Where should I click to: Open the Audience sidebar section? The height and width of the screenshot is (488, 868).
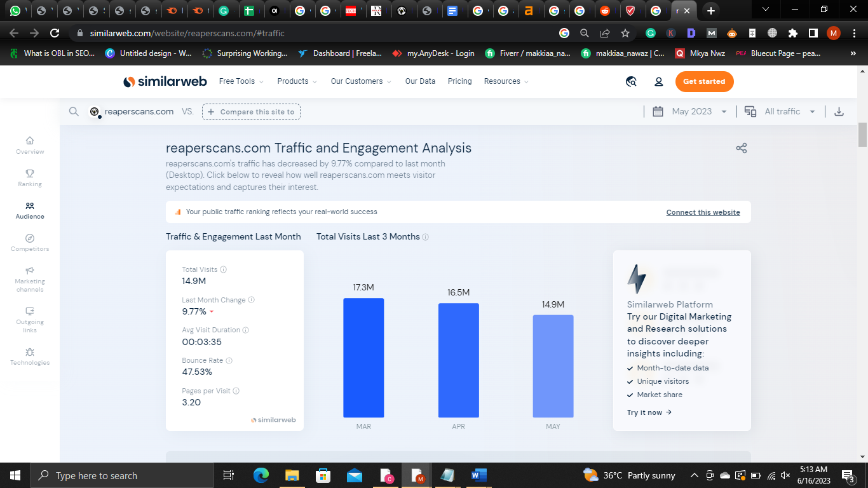(x=30, y=210)
